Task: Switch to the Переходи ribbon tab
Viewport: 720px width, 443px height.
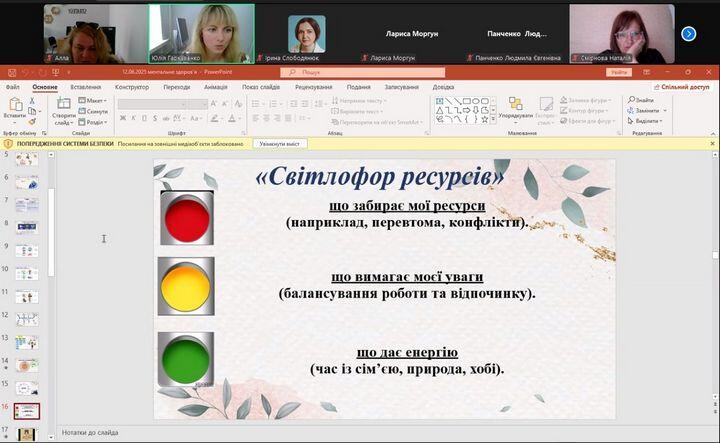Action: point(177,87)
